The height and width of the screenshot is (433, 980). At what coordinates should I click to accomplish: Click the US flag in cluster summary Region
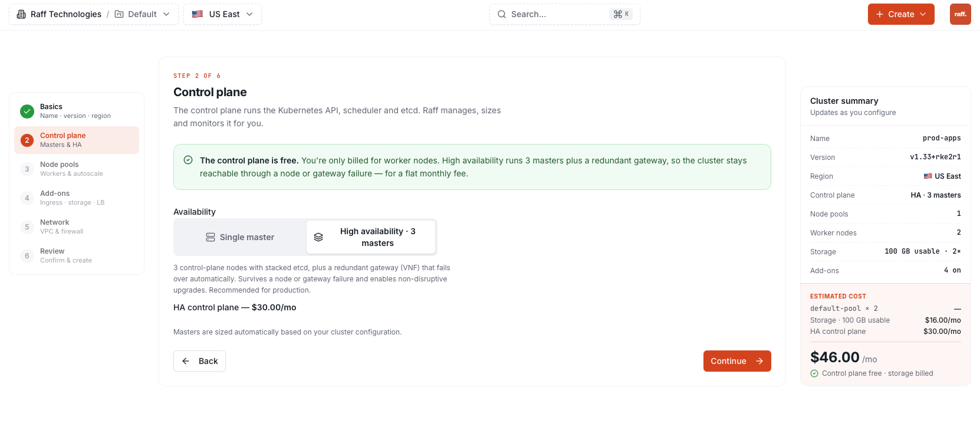point(928,176)
